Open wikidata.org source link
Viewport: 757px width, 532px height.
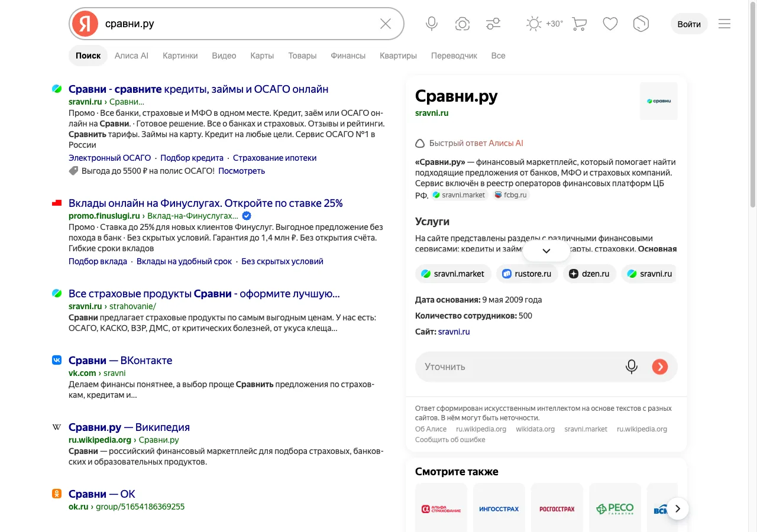click(535, 429)
